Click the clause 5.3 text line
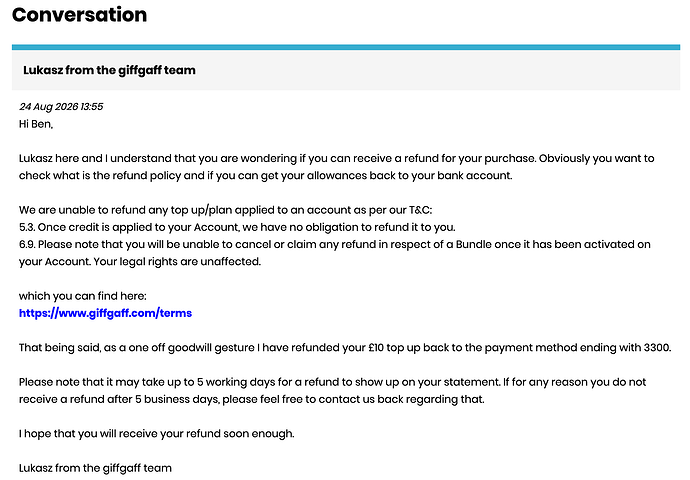The height and width of the screenshot is (480, 690). [237, 227]
